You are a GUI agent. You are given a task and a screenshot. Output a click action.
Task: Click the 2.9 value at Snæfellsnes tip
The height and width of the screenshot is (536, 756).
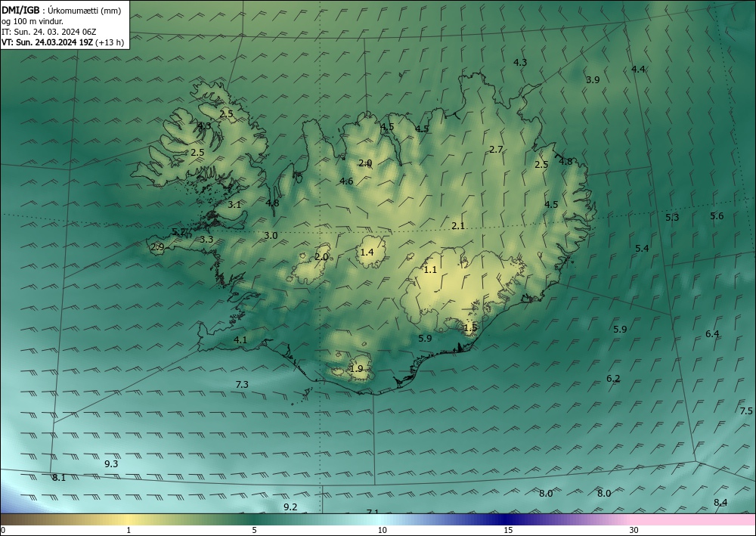click(158, 247)
